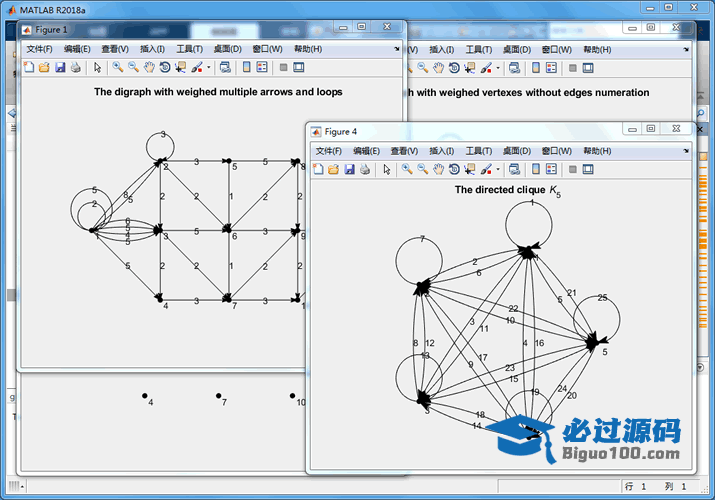Enable Edit Plot arrow in Figure 4
The width and height of the screenshot is (715, 500).
[x=387, y=169]
